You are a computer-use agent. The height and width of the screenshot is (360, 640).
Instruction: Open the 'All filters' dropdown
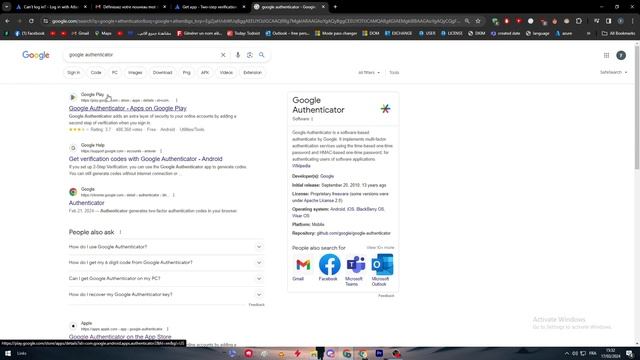pos(369,73)
